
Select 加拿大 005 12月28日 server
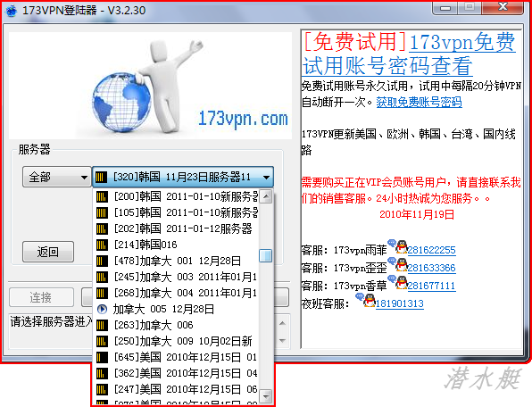tap(177, 309)
